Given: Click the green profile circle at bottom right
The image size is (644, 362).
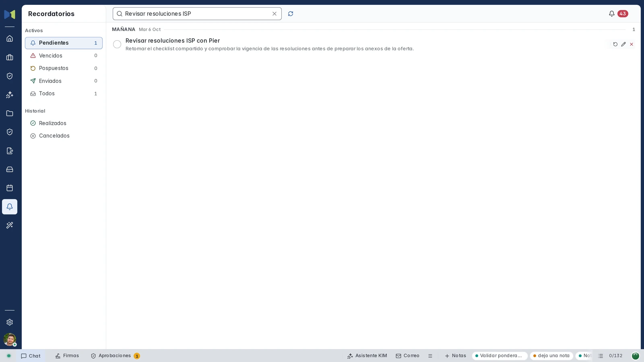Looking at the screenshot, I should (636, 356).
